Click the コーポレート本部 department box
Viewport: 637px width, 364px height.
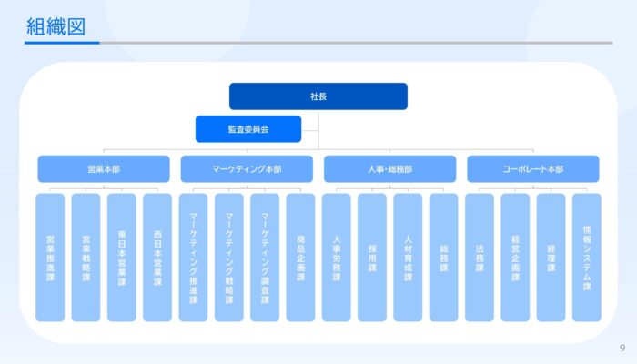click(533, 169)
